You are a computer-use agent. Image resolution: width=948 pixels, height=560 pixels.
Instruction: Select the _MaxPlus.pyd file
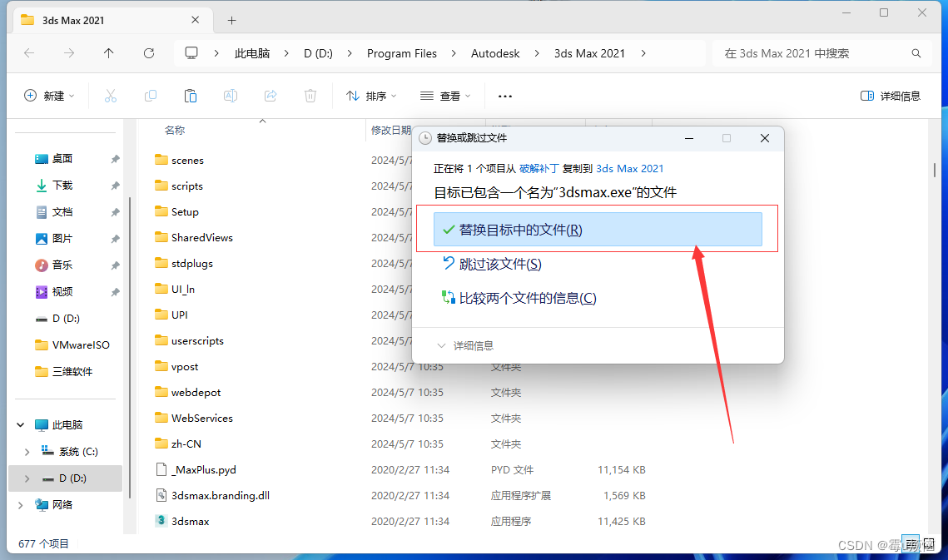pos(203,469)
